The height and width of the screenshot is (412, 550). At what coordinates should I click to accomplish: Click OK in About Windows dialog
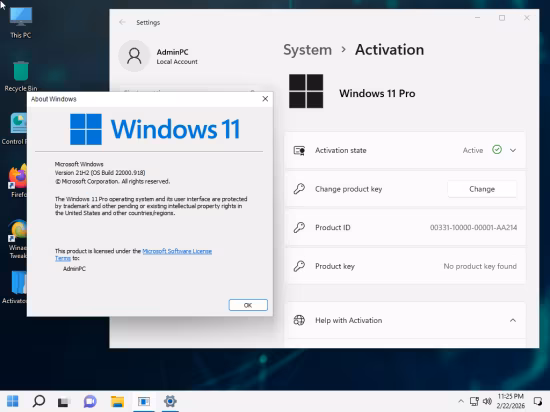[248, 305]
